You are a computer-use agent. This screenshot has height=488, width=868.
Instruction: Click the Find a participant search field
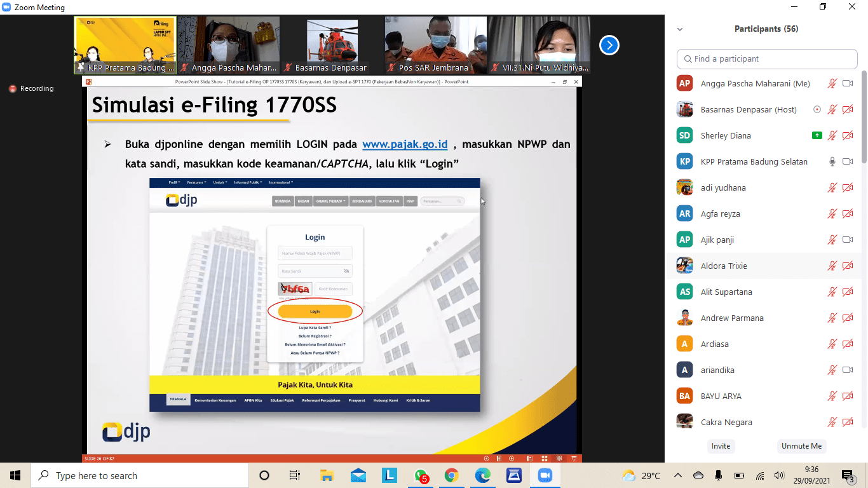tap(767, 58)
